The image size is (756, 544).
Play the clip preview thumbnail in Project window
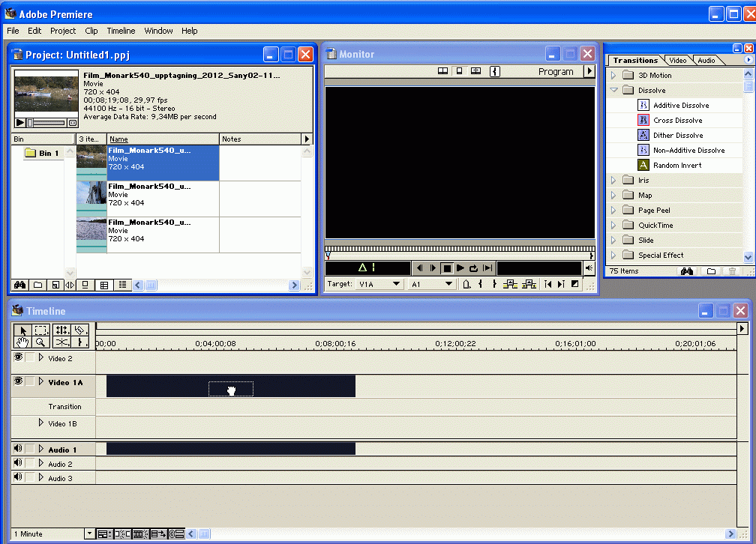click(19, 122)
